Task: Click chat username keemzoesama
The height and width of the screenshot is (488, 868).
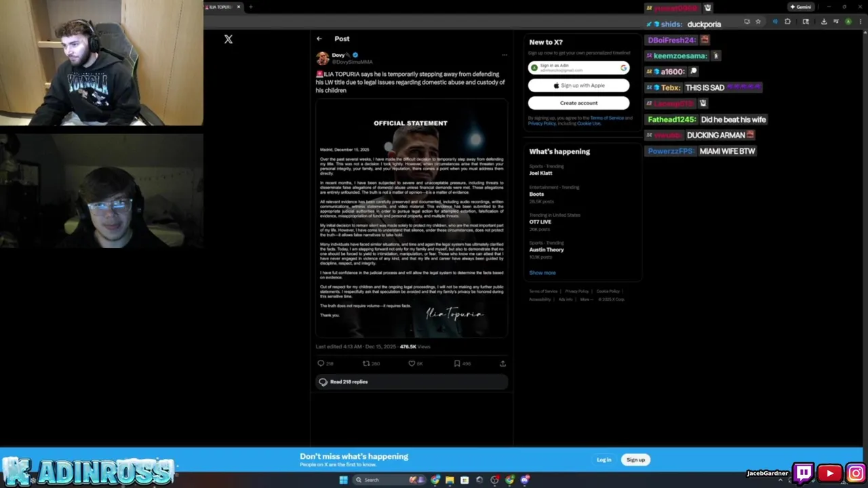Action: (680, 56)
